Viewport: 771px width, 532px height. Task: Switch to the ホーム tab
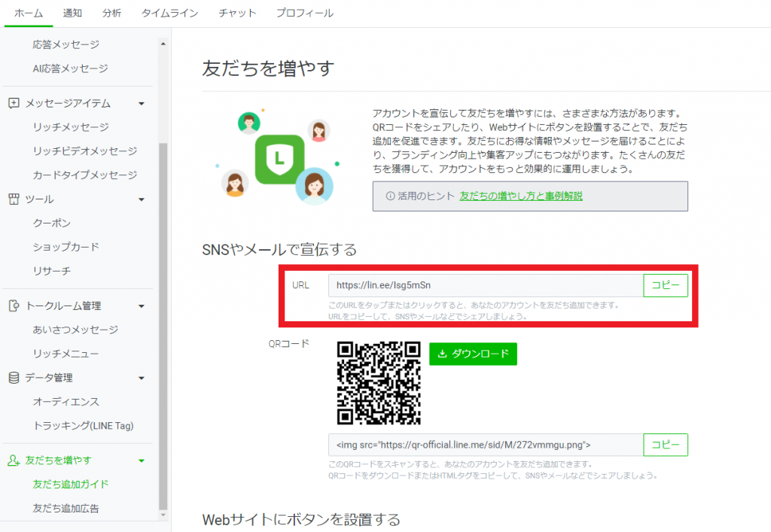pyautogui.click(x=29, y=14)
